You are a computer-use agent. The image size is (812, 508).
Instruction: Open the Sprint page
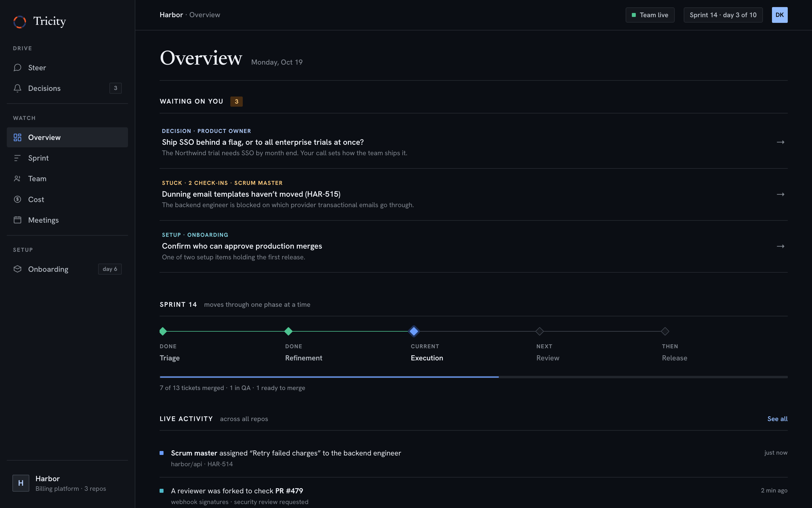pos(67,158)
